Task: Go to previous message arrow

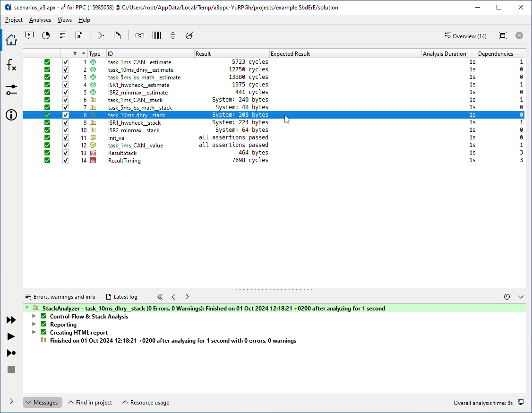Action: [173, 297]
